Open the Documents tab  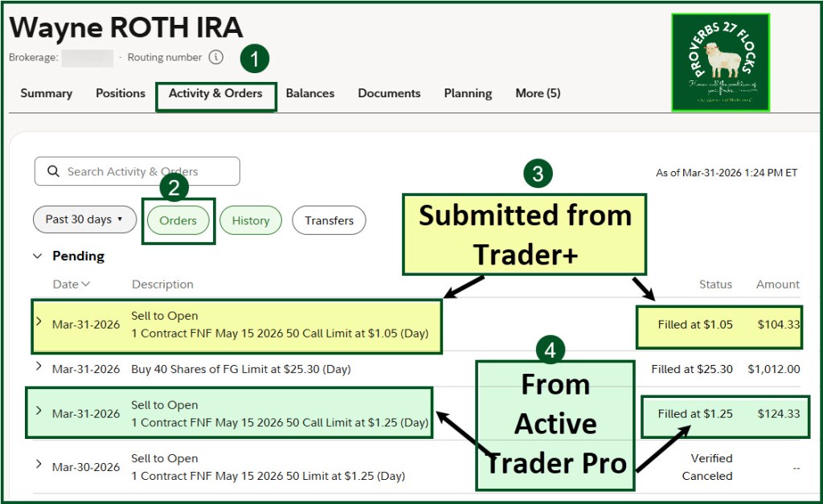389,93
